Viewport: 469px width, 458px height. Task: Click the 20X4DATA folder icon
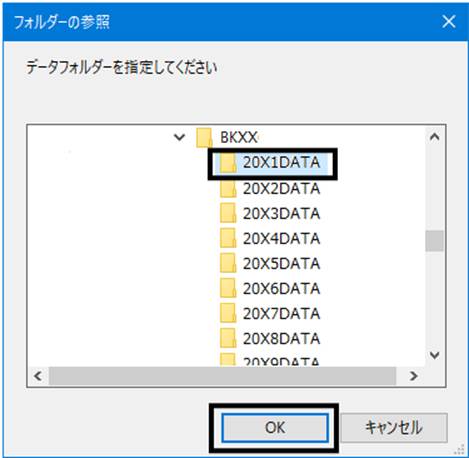(228, 238)
